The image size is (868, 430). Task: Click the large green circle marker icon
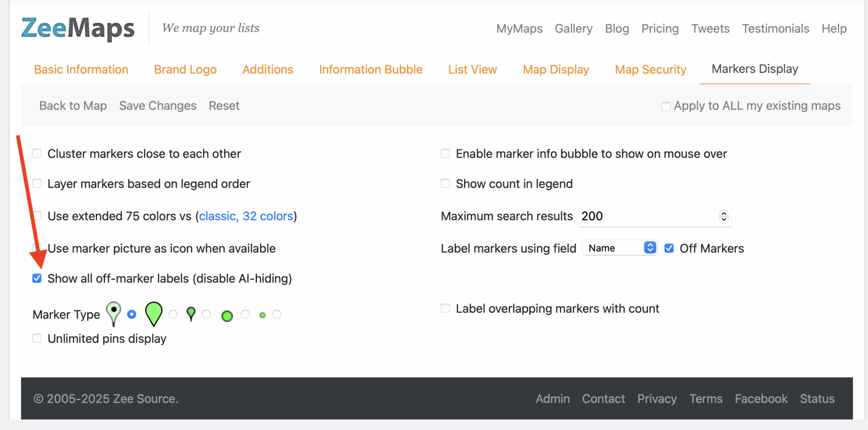click(x=227, y=316)
